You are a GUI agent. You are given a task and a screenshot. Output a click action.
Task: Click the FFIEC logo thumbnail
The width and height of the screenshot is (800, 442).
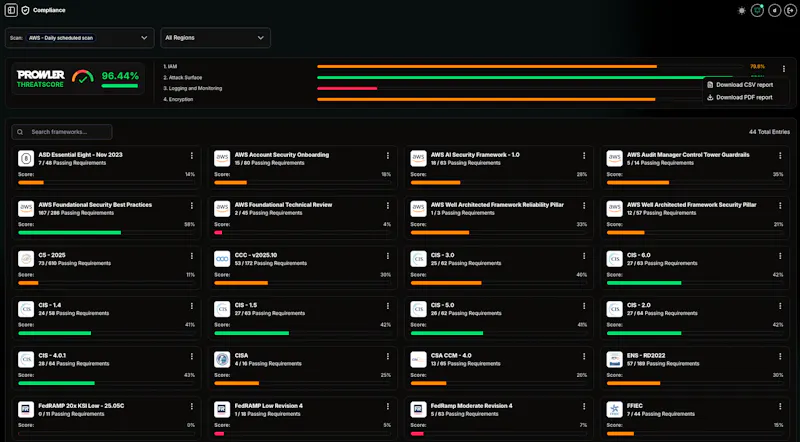(614, 410)
